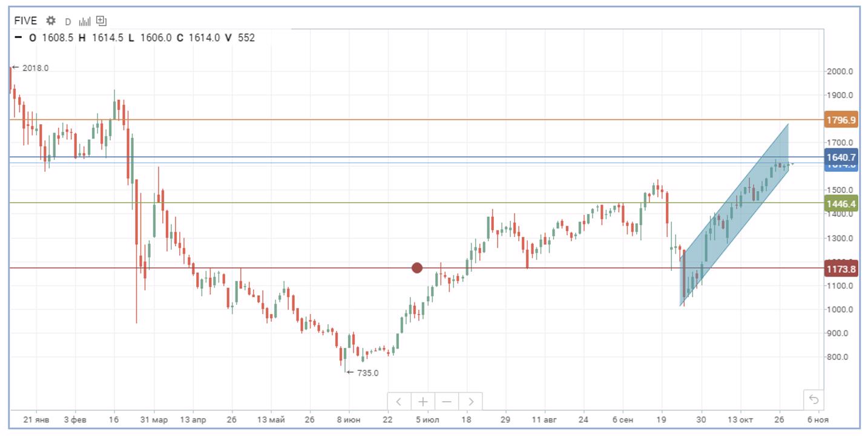Click the 2018.0 high price annotation

(x=35, y=68)
